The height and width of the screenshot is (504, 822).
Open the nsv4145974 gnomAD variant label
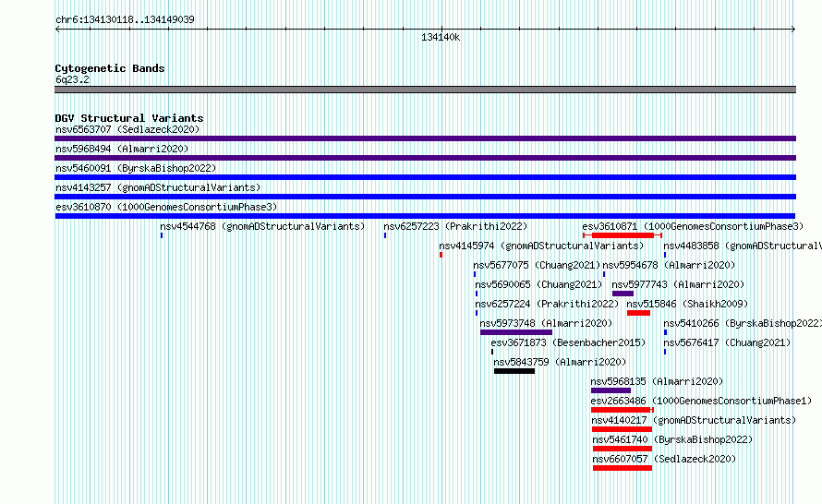pyautogui.click(x=541, y=246)
